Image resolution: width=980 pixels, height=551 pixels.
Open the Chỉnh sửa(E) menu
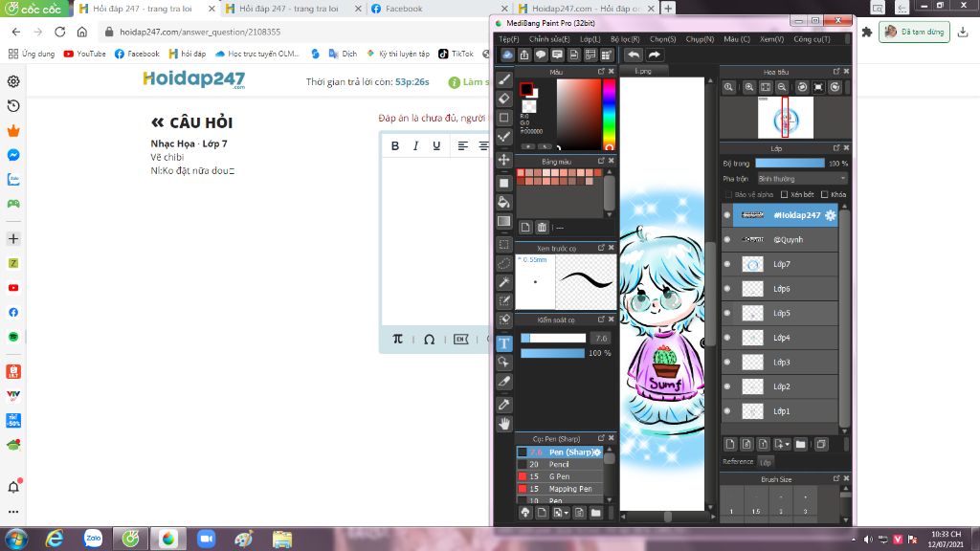[549, 38]
